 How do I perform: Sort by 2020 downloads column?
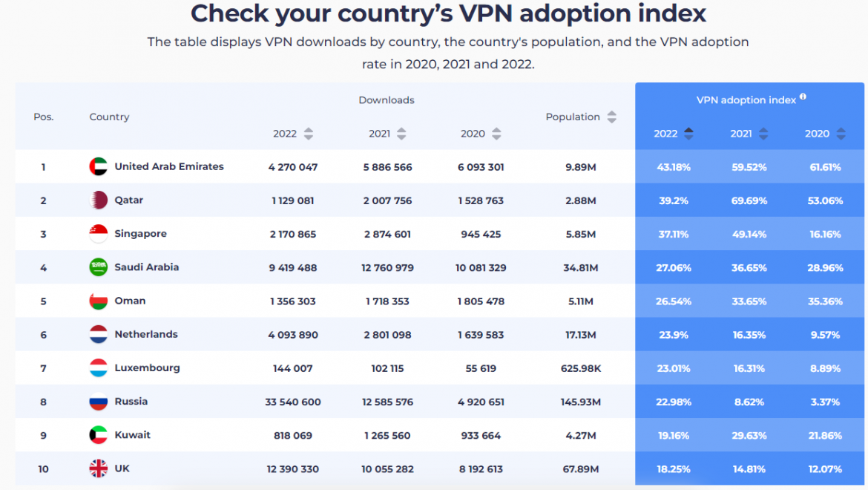coord(496,134)
